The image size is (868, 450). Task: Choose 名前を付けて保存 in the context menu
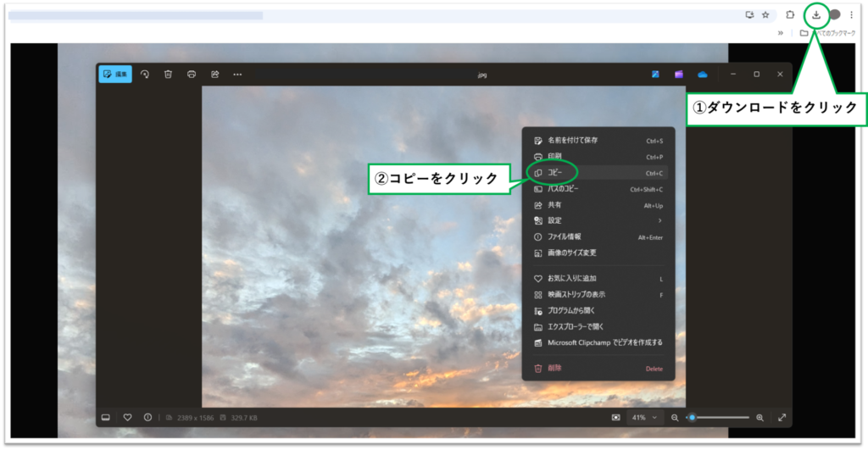pos(572,141)
